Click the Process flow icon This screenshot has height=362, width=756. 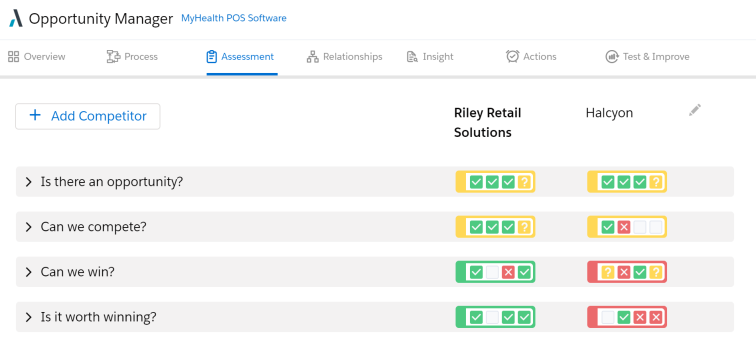pos(113,57)
